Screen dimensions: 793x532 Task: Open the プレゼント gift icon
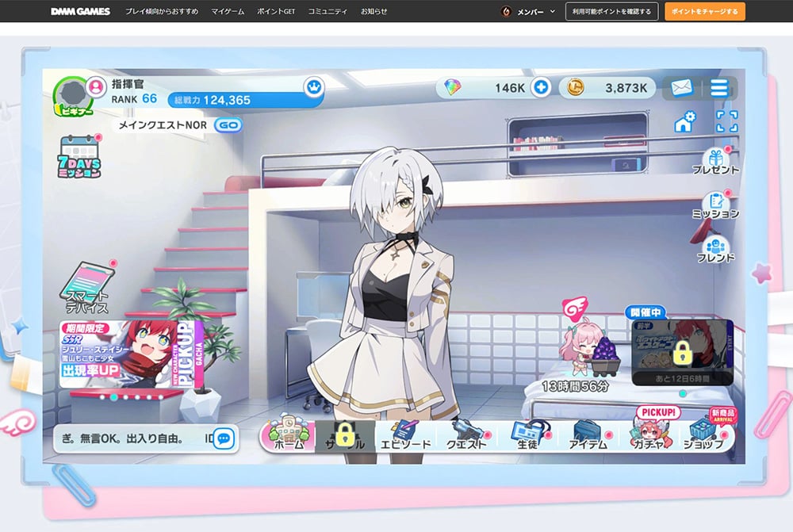coord(715,162)
